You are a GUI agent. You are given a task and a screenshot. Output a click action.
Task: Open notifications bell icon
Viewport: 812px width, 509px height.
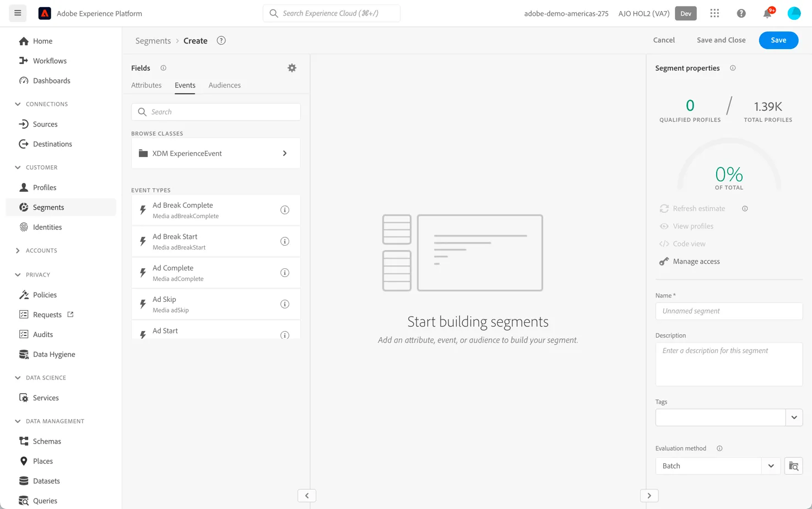(767, 13)
